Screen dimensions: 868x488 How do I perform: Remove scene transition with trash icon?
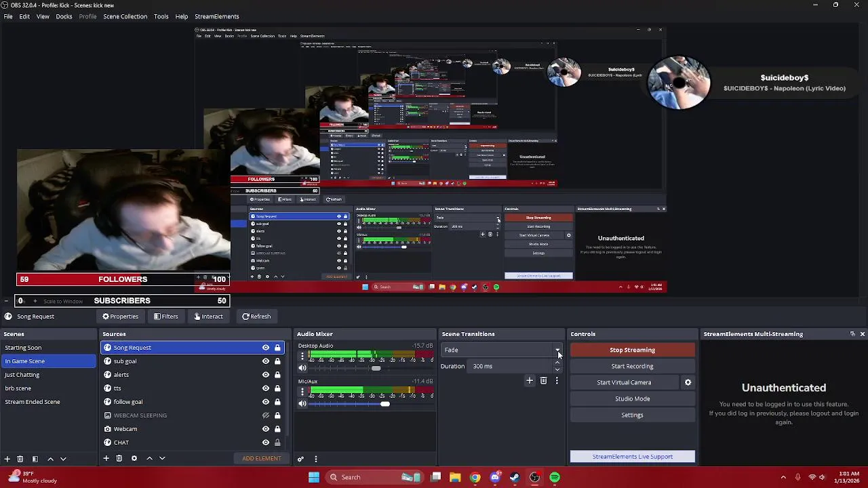543,381
